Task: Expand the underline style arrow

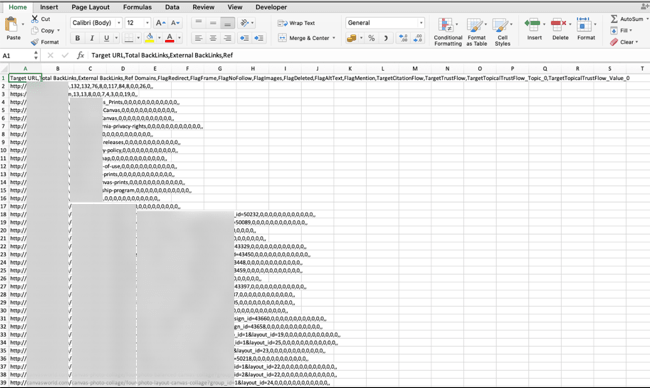Action: pos(116,38)
